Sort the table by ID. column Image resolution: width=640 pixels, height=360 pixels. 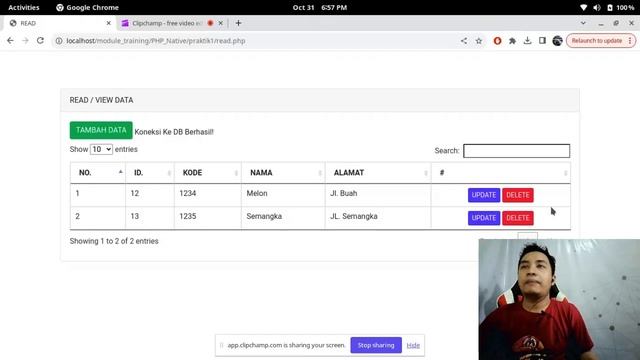pyautogui.click(x=150, y=173)
